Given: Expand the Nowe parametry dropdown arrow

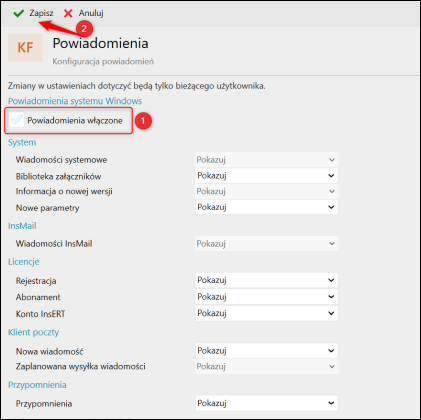Looking at the screenshot, I should point(331,207).
